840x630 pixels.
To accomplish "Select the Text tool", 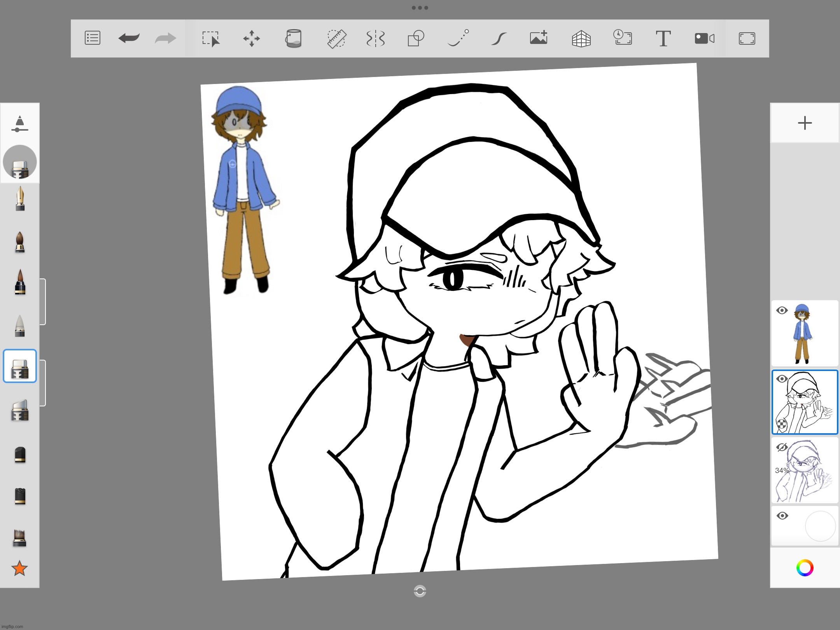I will point(663,38).
